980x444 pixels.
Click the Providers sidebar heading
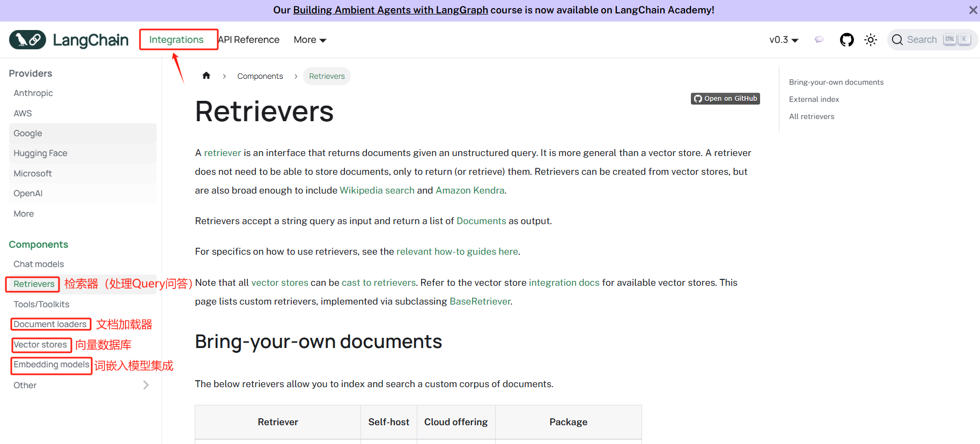31,73
